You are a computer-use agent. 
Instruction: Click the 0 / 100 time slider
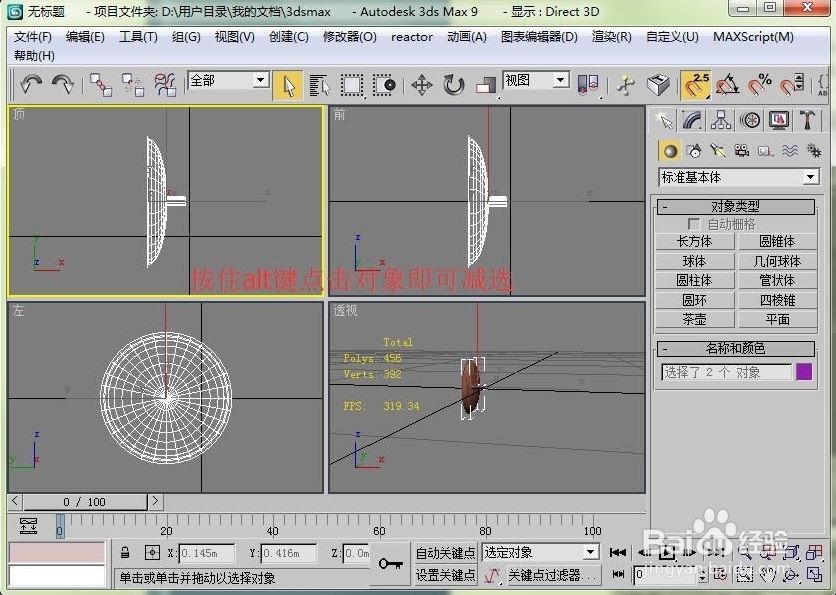coord(85,502)
